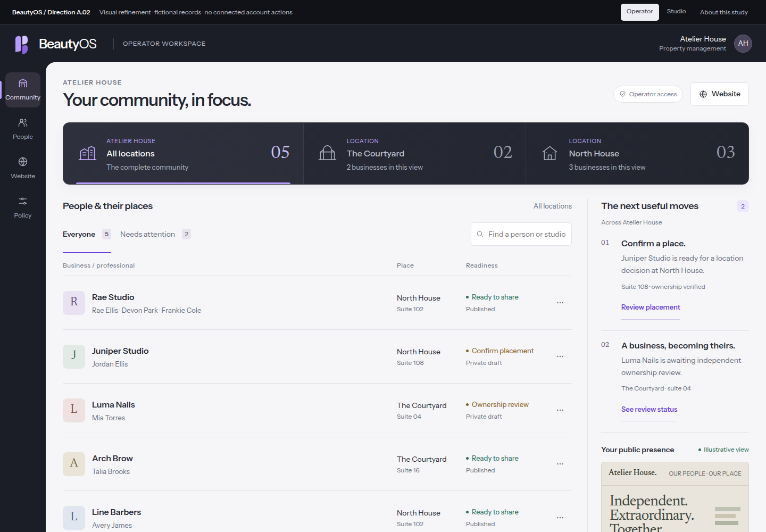Open more options for Luma Nails
This screenshot has width=766, height=532.
coord(560,410)
